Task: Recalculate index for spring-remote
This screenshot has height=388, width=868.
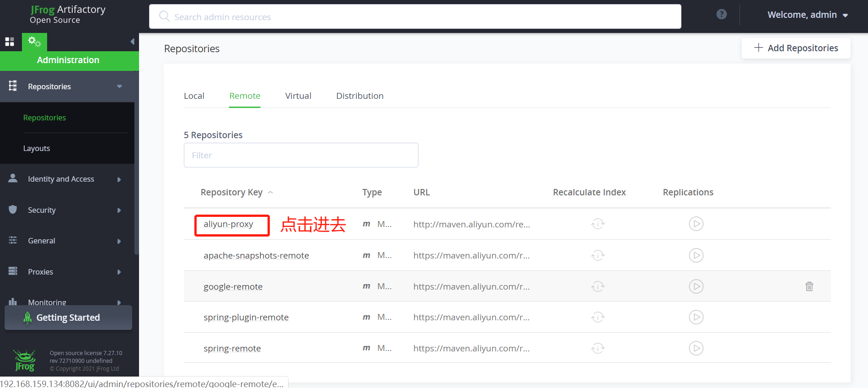Action: pyautogui.click(x=598, y=348)
